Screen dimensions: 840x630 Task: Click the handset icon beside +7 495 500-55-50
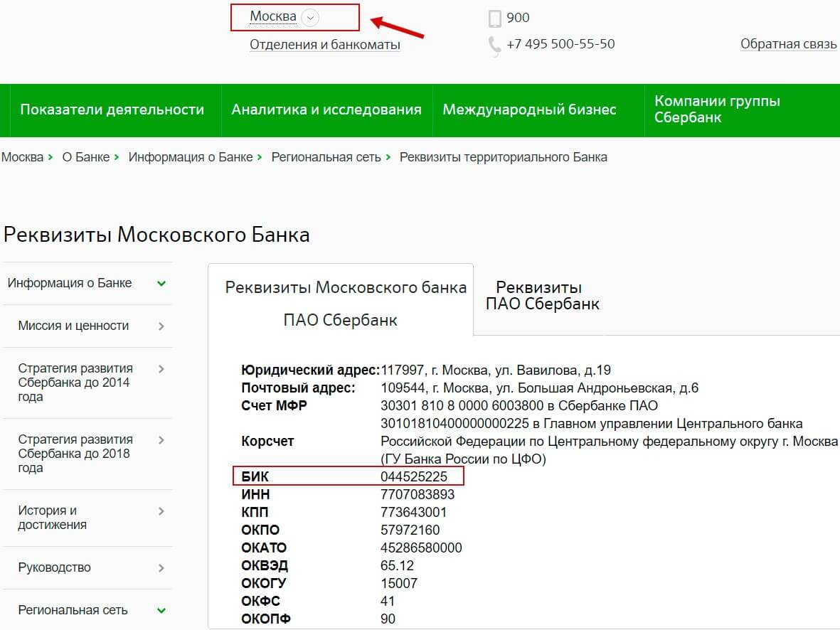[494, 45]
